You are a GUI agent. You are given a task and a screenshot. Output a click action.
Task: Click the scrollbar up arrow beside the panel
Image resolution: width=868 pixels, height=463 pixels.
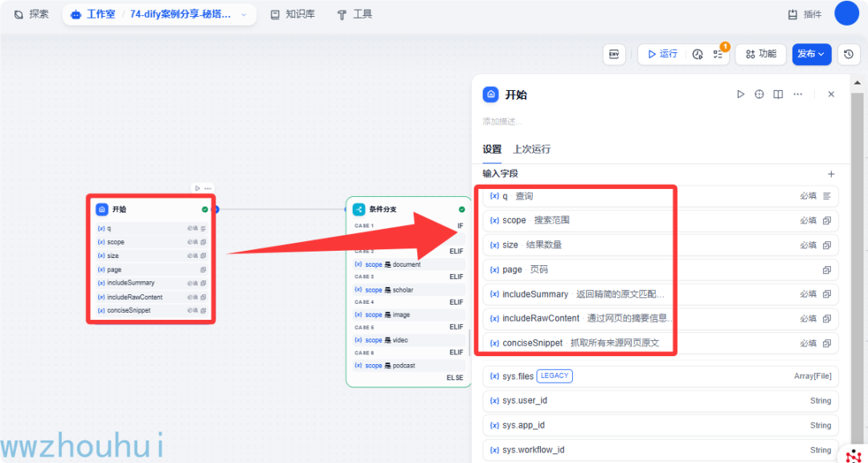pos(858,83)
